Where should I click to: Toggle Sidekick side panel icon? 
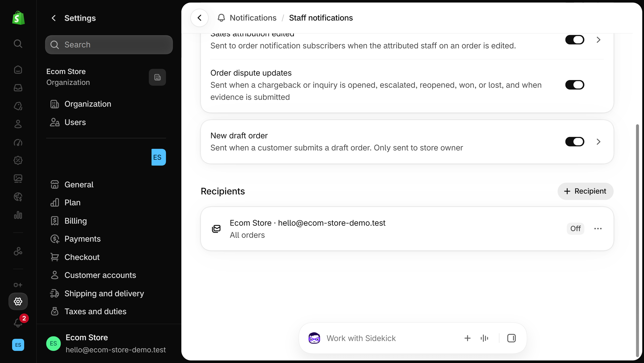tap(511, 338)
